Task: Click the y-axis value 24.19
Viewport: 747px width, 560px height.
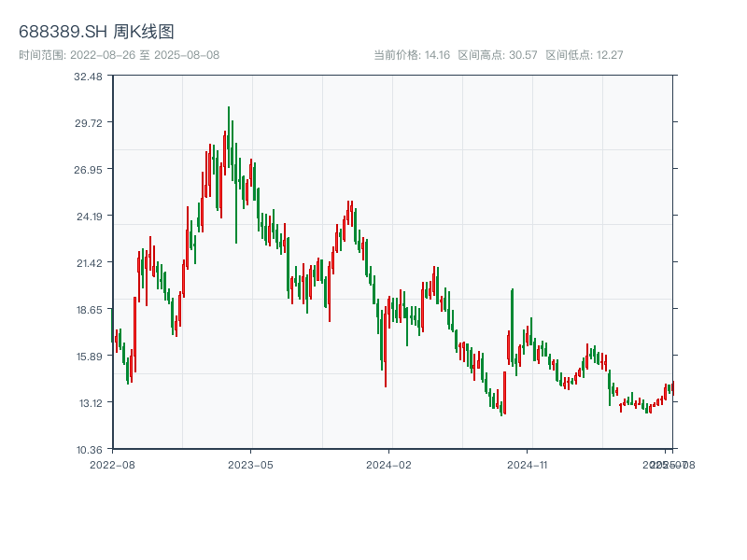Action: (x=90, y=217)
